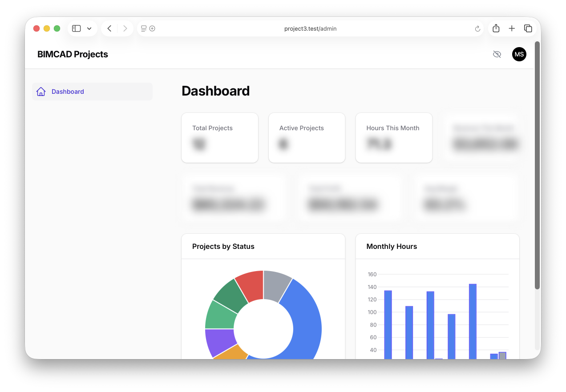Open the MS user avatar menu

point(519,54)
